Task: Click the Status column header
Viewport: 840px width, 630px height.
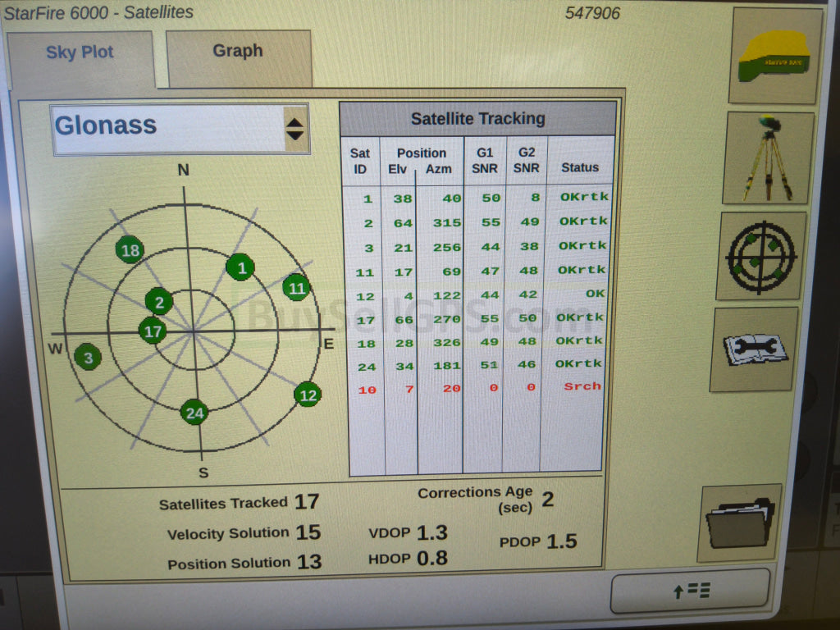Action: pyautogui.click(x=580, y=167)
